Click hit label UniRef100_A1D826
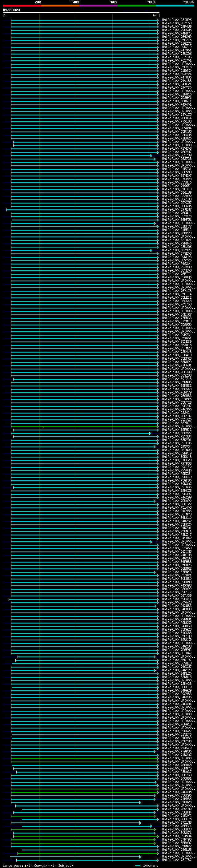 [176, 139]
